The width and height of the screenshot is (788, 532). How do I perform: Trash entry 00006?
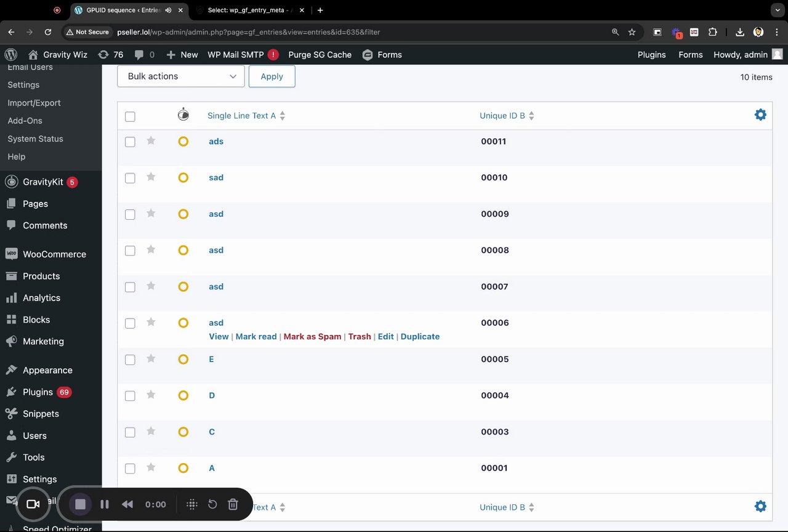click(x=360, y=337)
